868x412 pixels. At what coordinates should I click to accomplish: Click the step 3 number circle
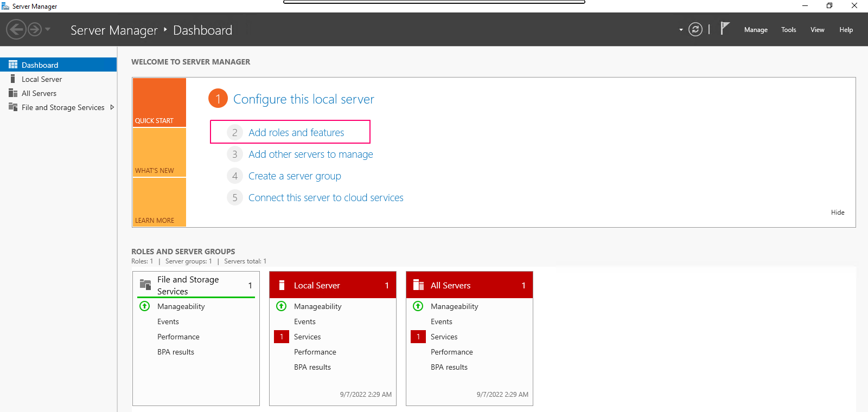[234, 154]
